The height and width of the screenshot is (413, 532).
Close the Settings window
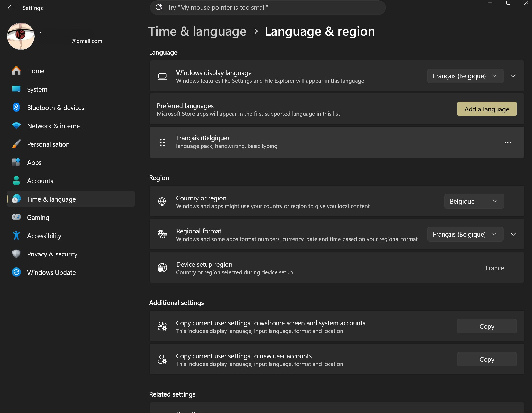[x=526, y=3]
